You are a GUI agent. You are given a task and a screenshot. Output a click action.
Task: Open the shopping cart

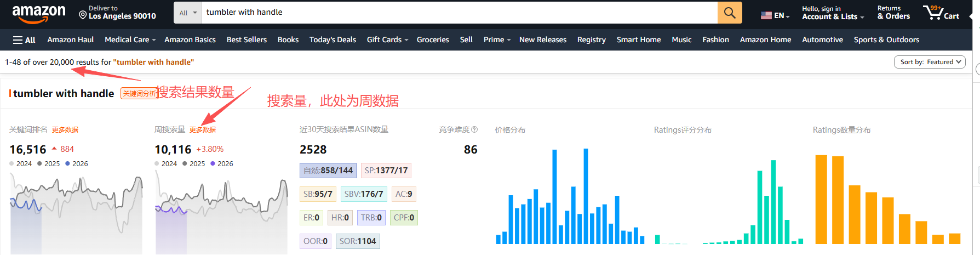(941, 13)
